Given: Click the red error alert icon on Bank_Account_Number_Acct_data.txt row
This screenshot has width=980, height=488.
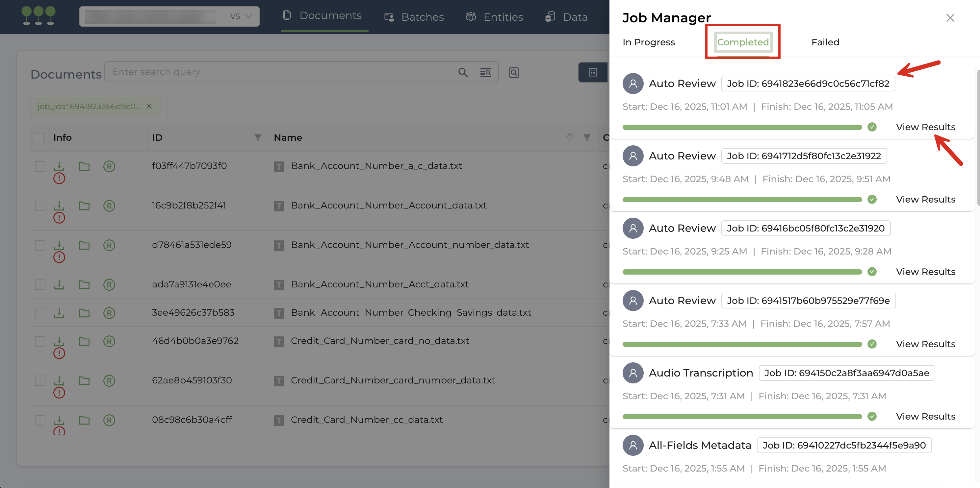Looking at the screenshot, I should [59, 296].
